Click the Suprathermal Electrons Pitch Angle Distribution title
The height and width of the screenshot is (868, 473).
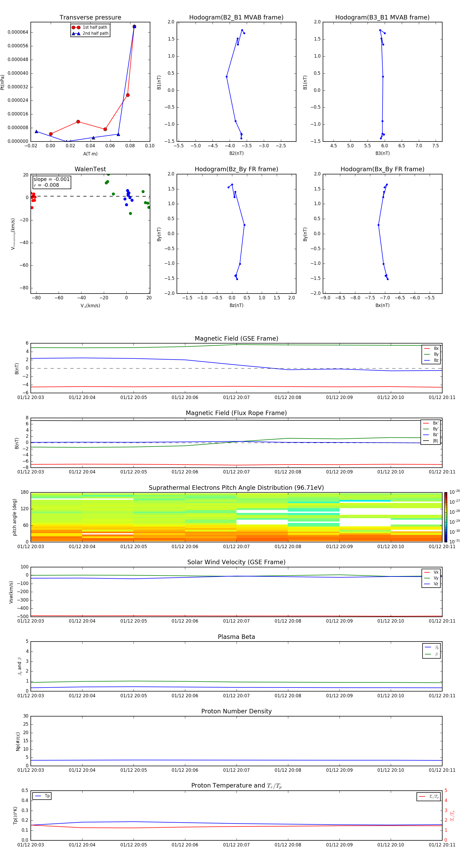(x=236, y=488)
